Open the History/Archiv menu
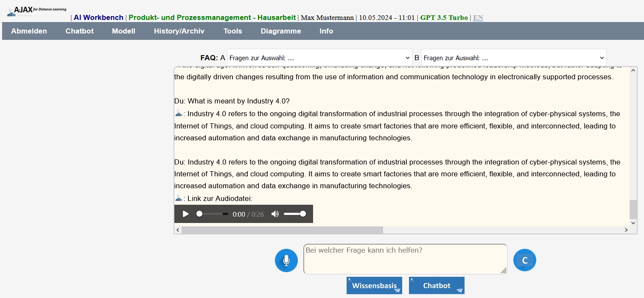 pos(179,31)
